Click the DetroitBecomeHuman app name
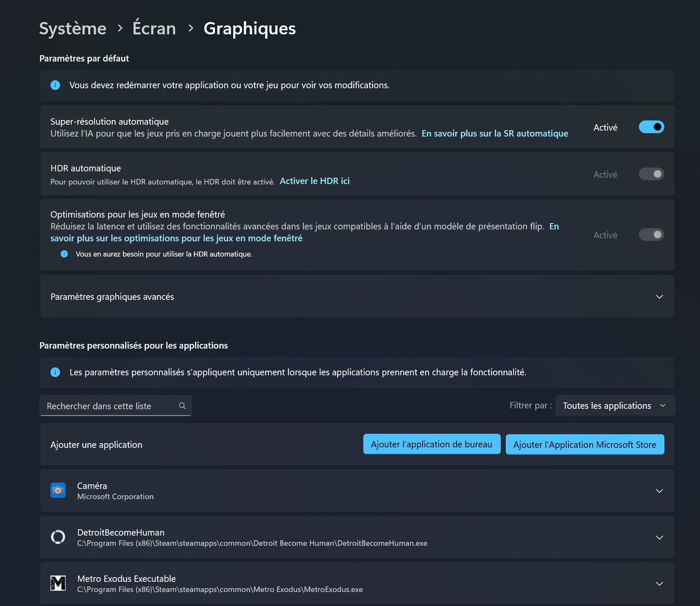The height and width of the screenshot is (606, 700). tap(121, 533)
